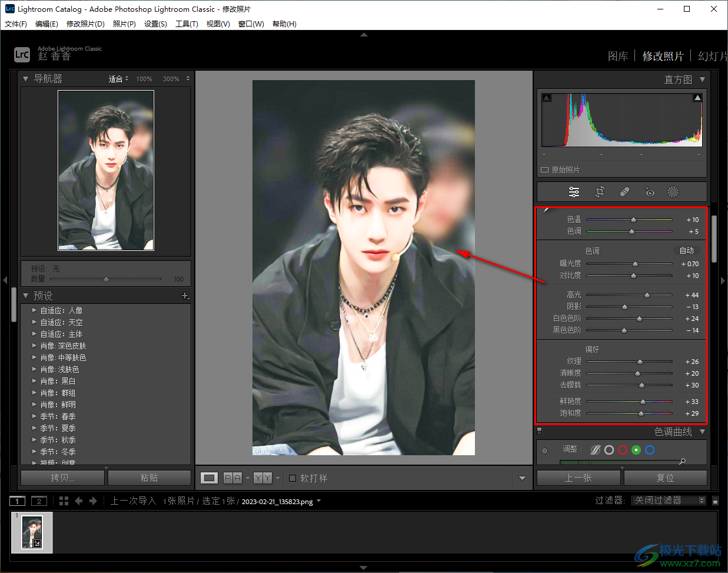Click the 粘贴 button
Screen dimensions: 728x573
[149, 478]
